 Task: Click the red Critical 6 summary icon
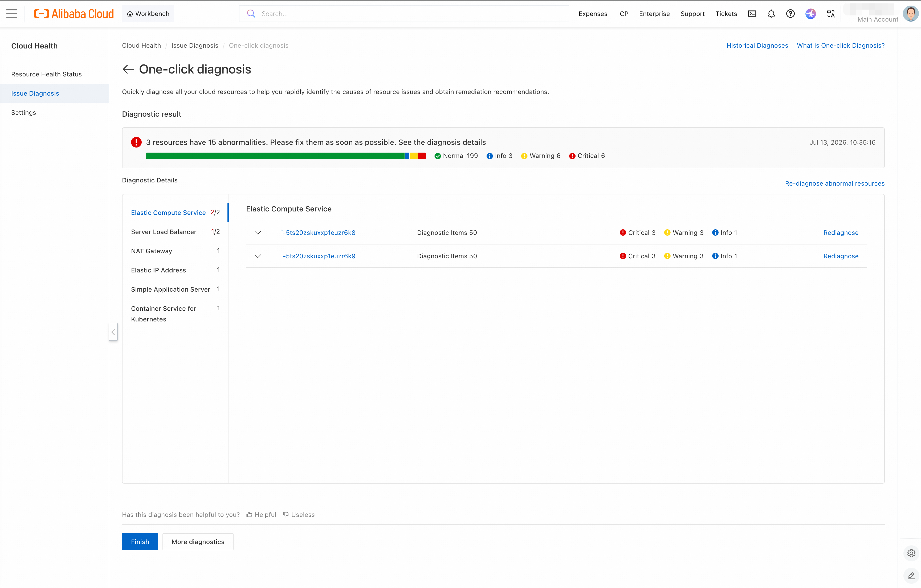coord(572,156)
